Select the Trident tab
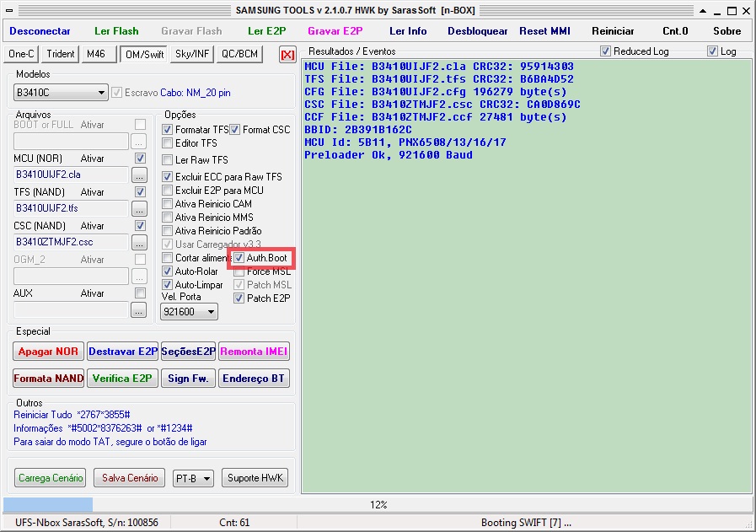756x532 pixels. click(x=61, y=54)
